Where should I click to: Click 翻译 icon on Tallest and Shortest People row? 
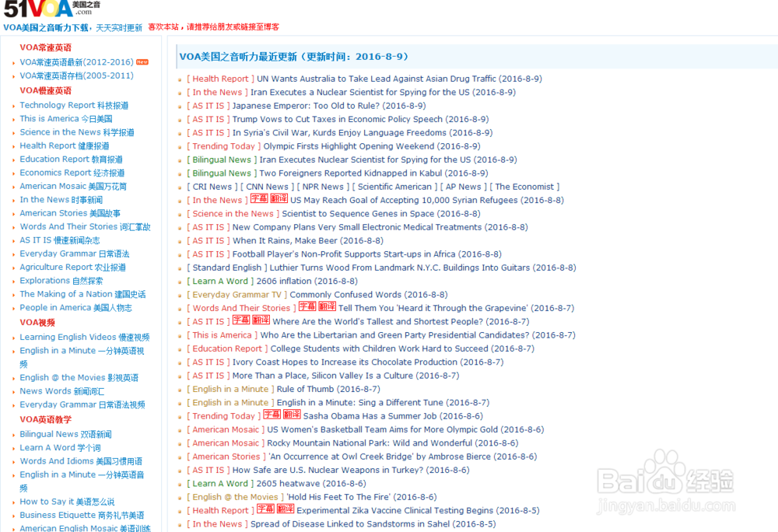pyautogui.click(x=261, y=320)
